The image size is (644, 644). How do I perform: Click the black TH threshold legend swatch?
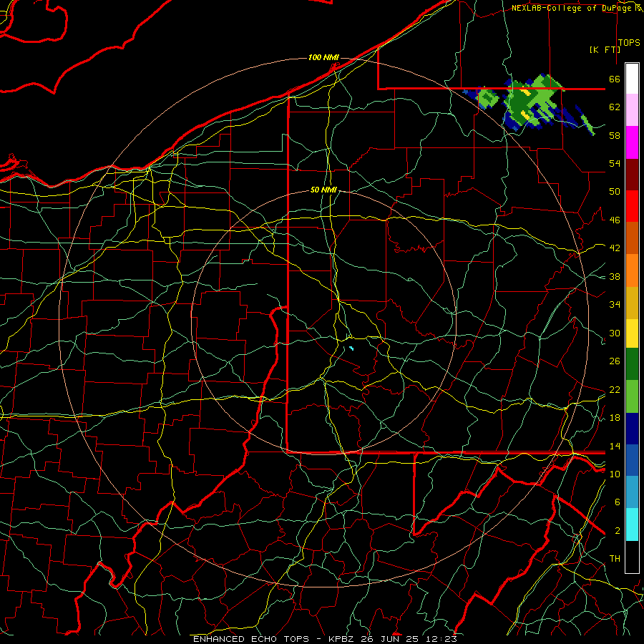click(632, 557)
